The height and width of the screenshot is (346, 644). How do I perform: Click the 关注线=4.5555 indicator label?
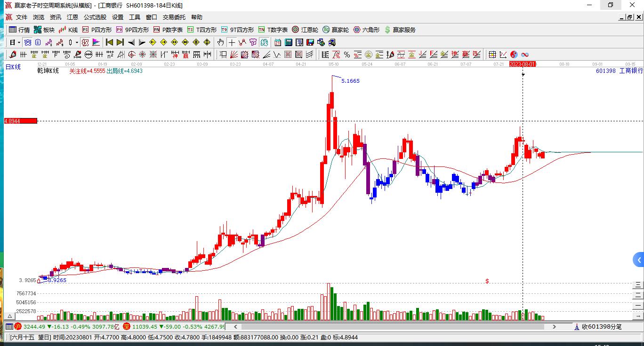[87, 71]
